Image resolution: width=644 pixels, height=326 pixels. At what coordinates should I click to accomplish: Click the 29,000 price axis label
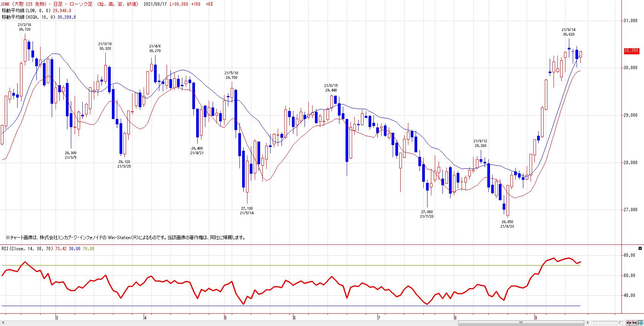[631, 115]
